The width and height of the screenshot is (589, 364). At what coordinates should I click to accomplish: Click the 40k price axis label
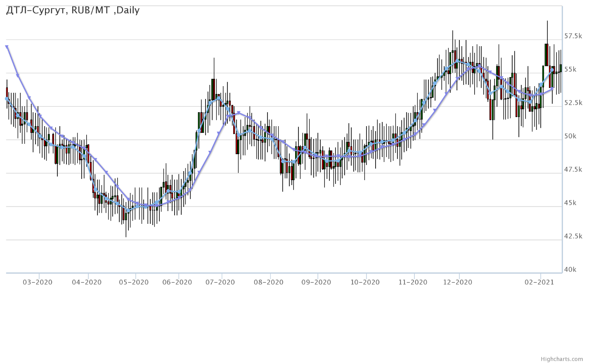click(x=570, y=270)
